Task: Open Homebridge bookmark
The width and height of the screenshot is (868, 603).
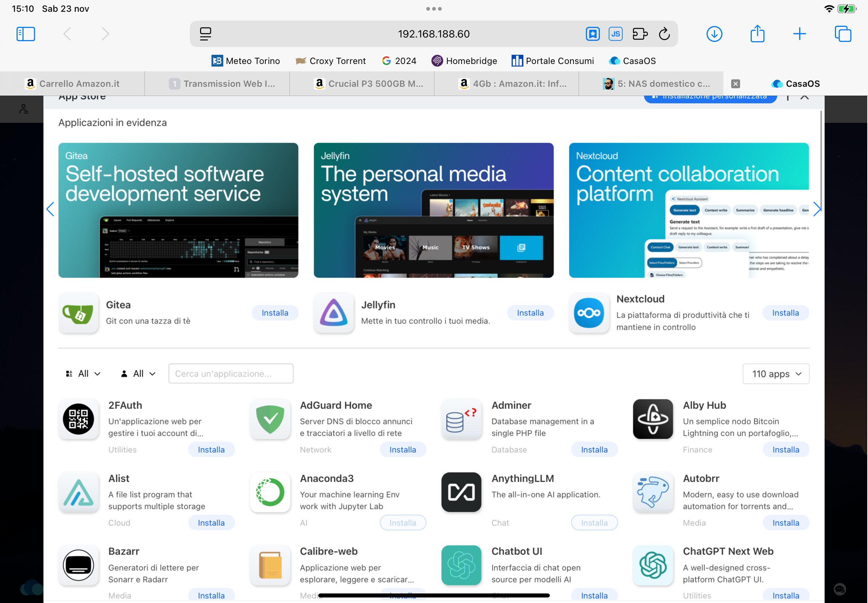Action: pos(465,61)
